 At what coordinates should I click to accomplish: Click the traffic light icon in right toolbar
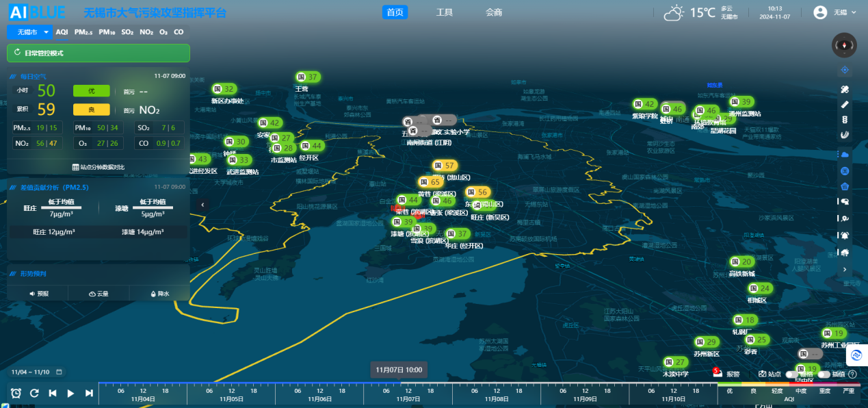tap(844, 120)
